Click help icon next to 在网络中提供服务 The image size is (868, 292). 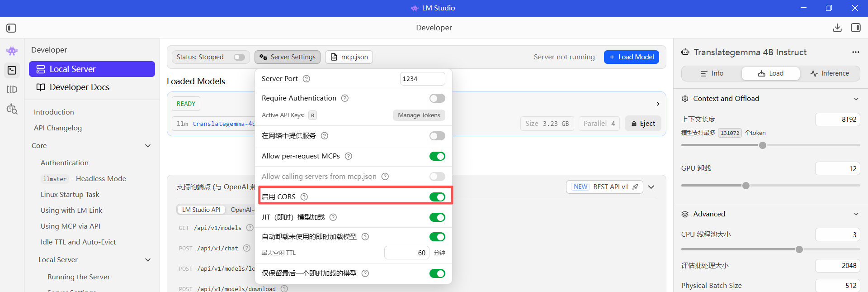coord(325,136)
